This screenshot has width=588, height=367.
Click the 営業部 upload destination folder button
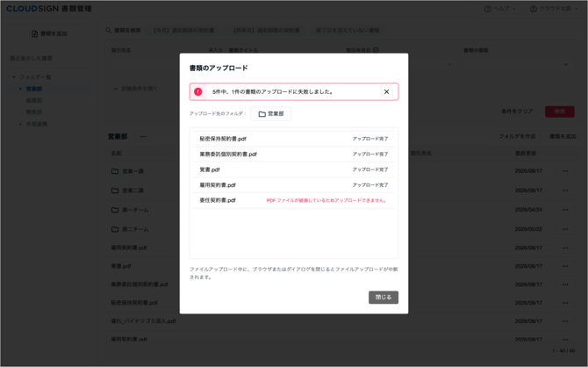click(271, 114)
